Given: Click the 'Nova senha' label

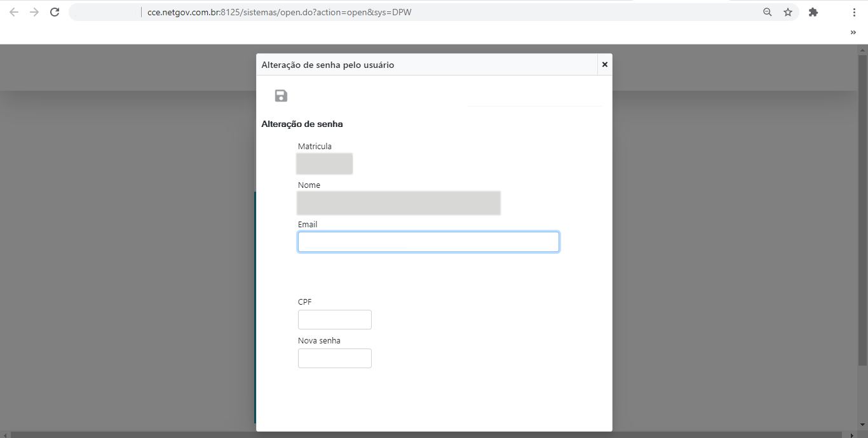Looking at the screenshot, I should pos(319,341).
